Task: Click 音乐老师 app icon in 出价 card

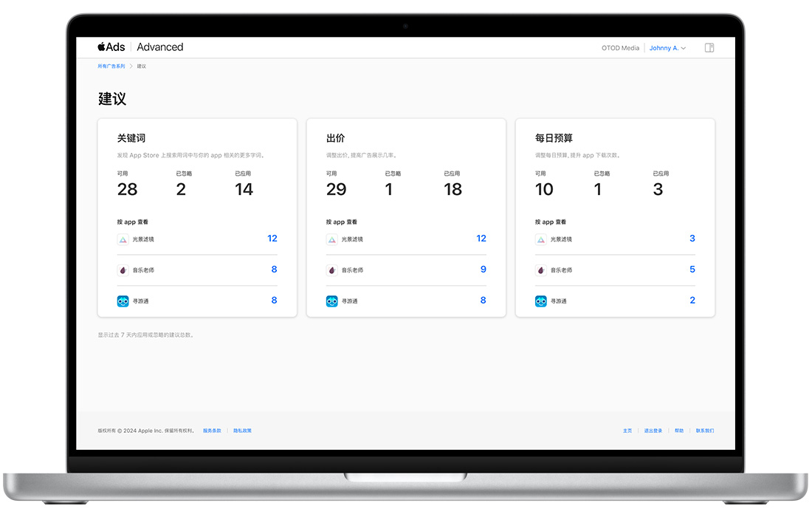Action: 332,270
